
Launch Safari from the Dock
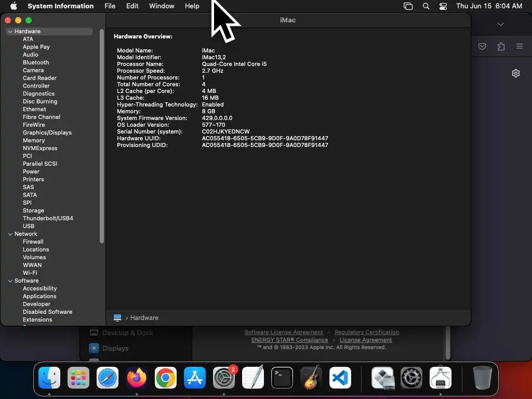(108, 378)
